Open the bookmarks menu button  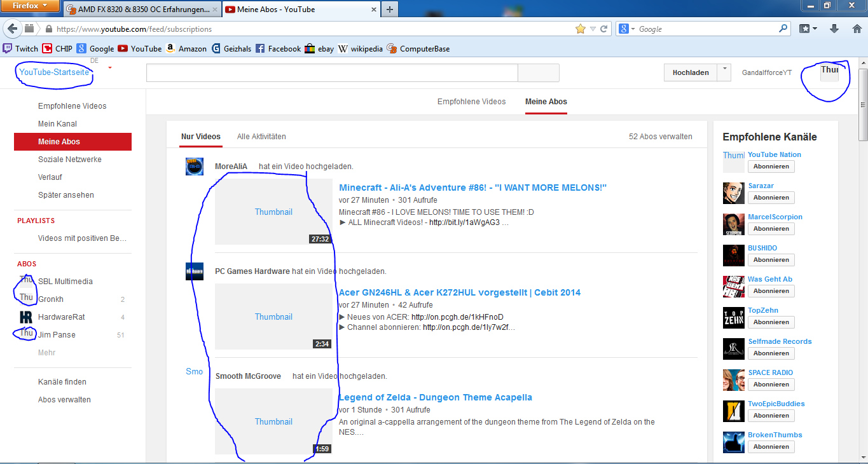coord(808,29)
